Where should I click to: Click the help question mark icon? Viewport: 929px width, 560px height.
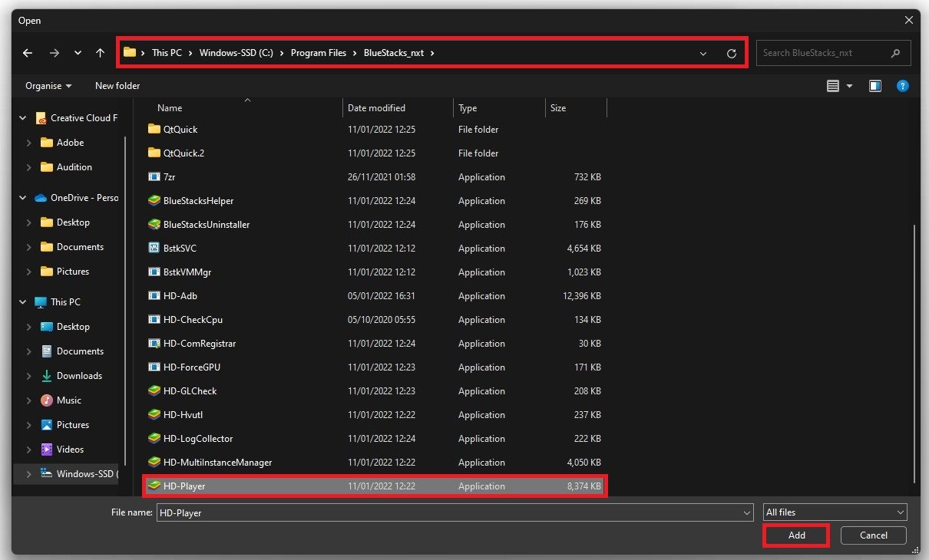coord(903,86)
